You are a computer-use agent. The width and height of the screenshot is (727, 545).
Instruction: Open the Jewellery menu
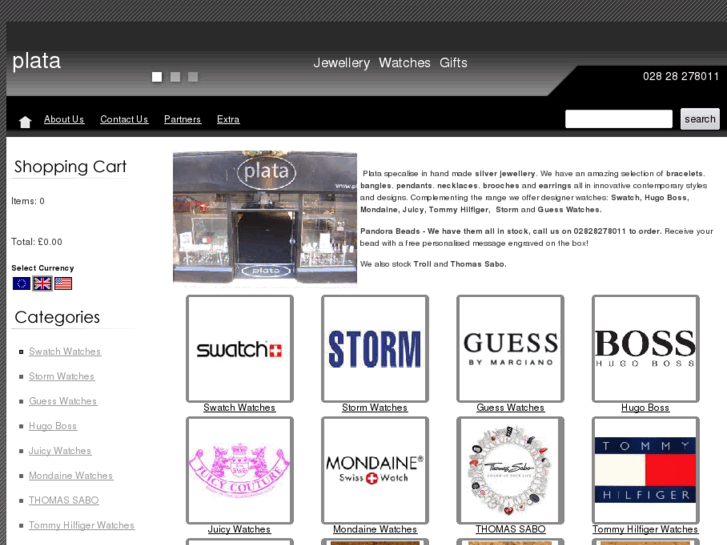coord(342,63)
